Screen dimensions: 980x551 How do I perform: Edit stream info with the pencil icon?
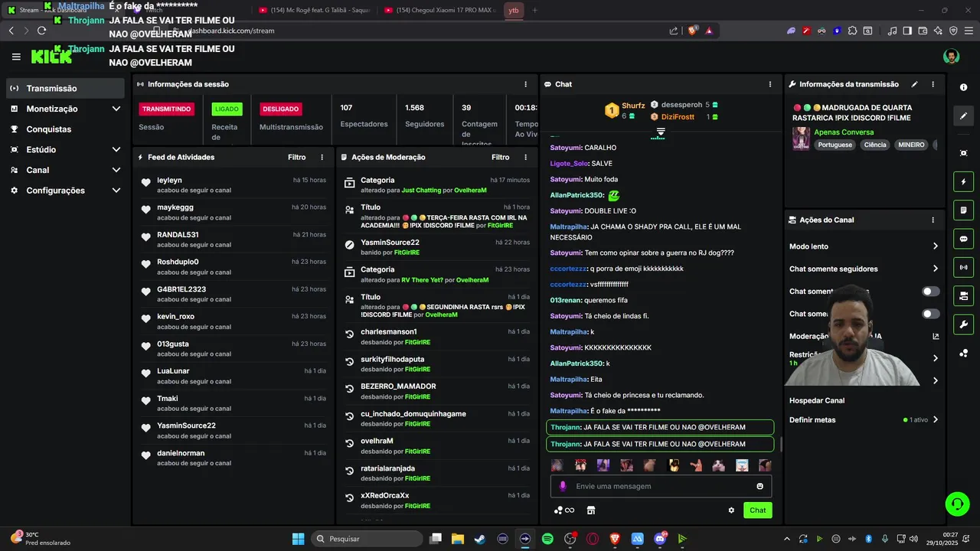point(914,84)
